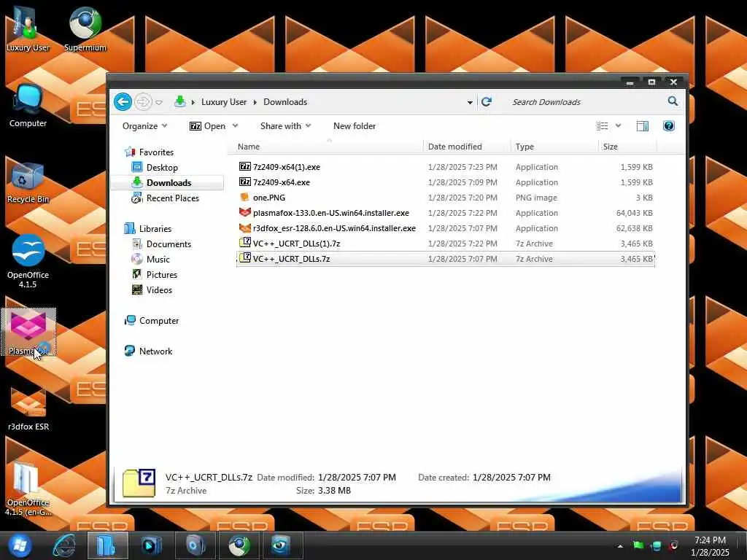Viewport: 747px width, 560px height.
Task: Open the recent locations dropdown next to Forward
Action: 159,102
